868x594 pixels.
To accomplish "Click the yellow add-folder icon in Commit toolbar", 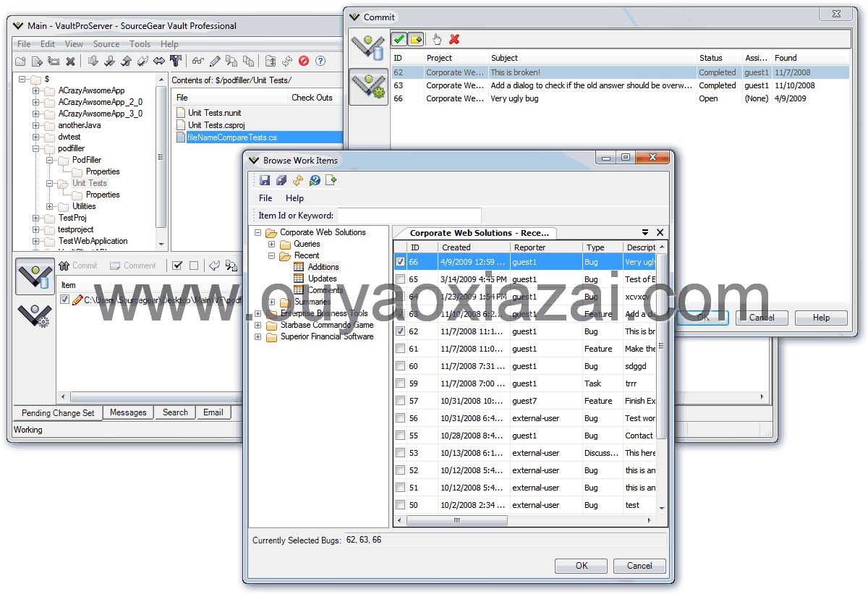I will pyautogui.click(x=416, y=39).
